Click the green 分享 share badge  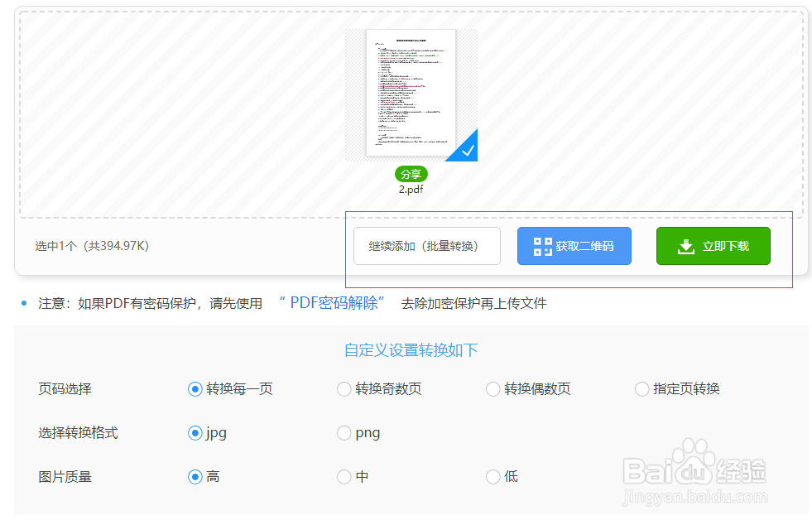coord(411,174)
